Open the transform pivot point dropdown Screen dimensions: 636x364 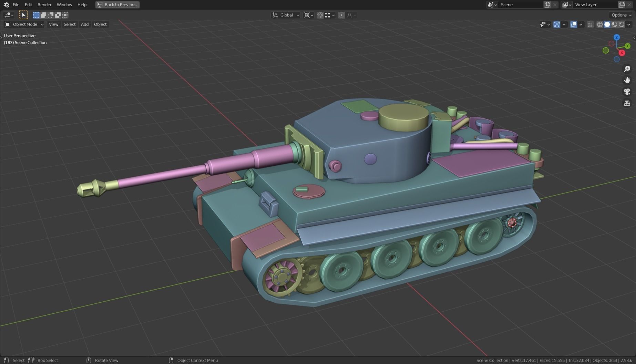(309, 15)
